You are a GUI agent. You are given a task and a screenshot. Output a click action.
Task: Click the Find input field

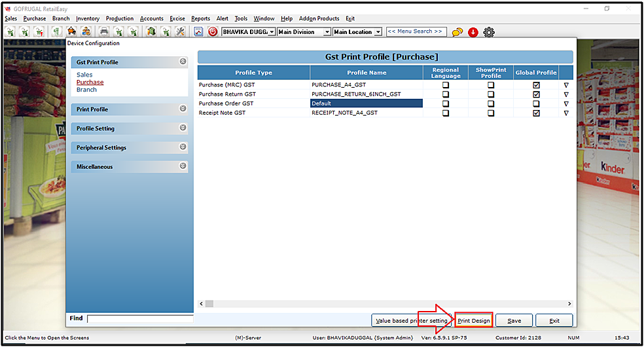[x=140, y=319]
